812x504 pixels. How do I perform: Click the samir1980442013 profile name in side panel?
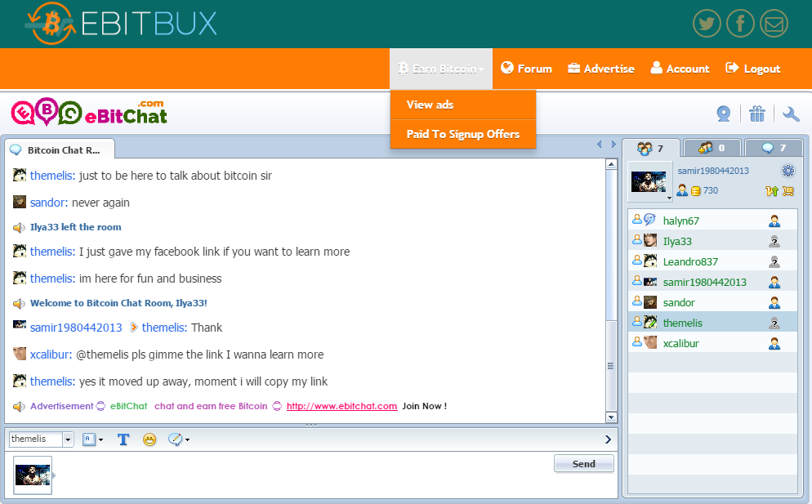(713, 171)
